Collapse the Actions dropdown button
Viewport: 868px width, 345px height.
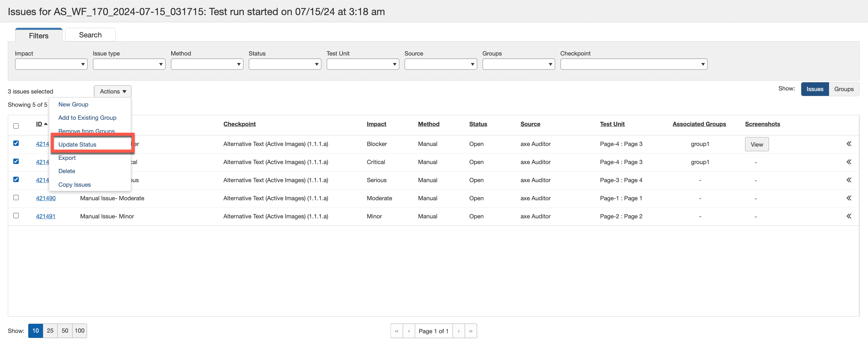click(x=113, y=92)
